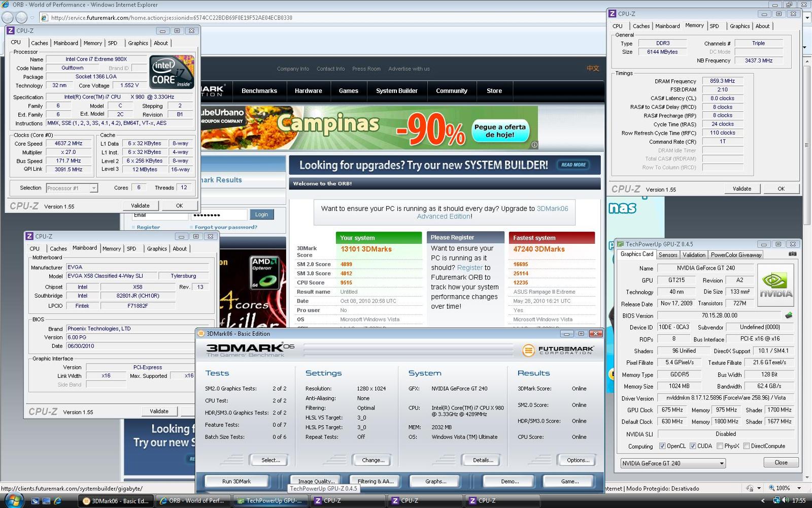Switch to Validation tab in GPU-Z
812x508 pixels.
point(694,255)
